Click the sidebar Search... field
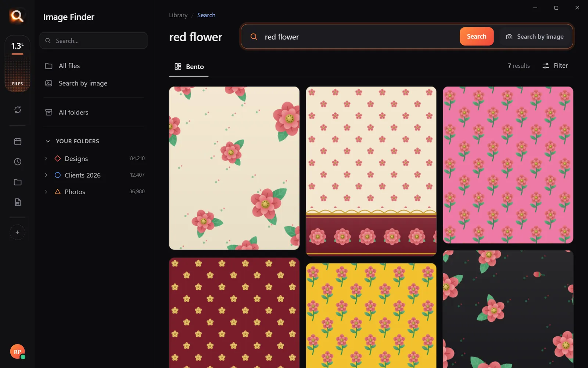This screenshot has height=368, width=588. [93, 40]
